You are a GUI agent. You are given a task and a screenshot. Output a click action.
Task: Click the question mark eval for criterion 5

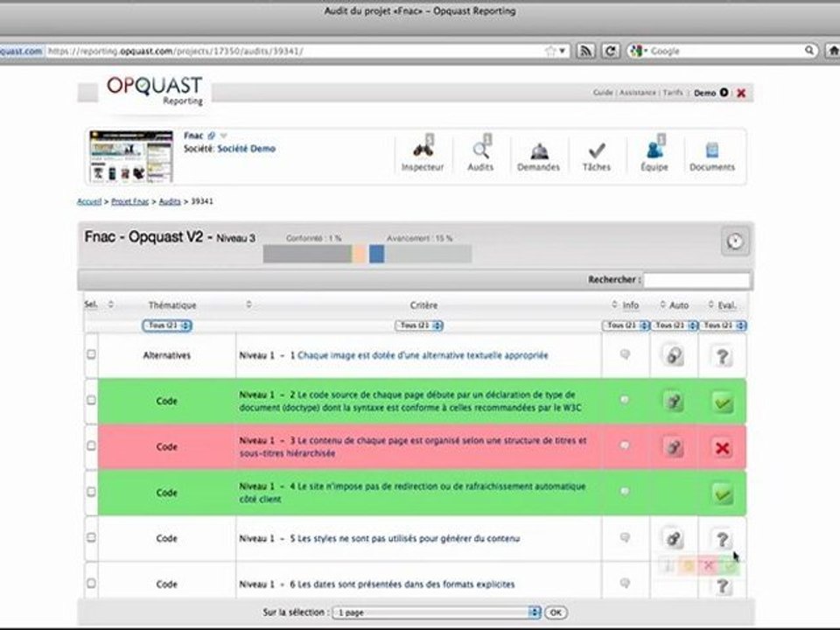coord(722,539)
